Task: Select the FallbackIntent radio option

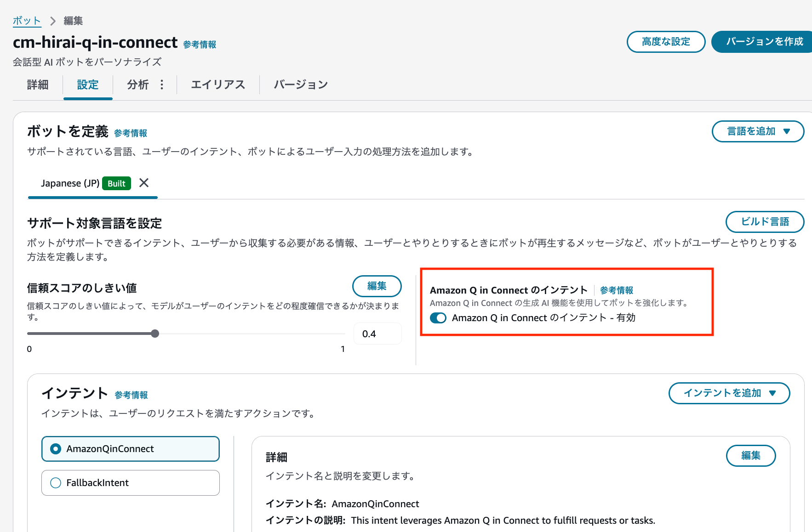Action: 56,483
